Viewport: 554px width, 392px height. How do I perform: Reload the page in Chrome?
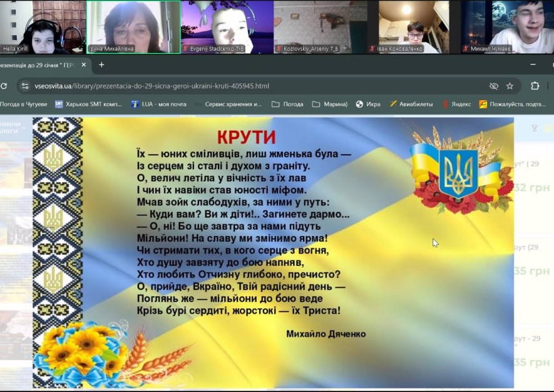pyautogui.click(x=4, y=86)
